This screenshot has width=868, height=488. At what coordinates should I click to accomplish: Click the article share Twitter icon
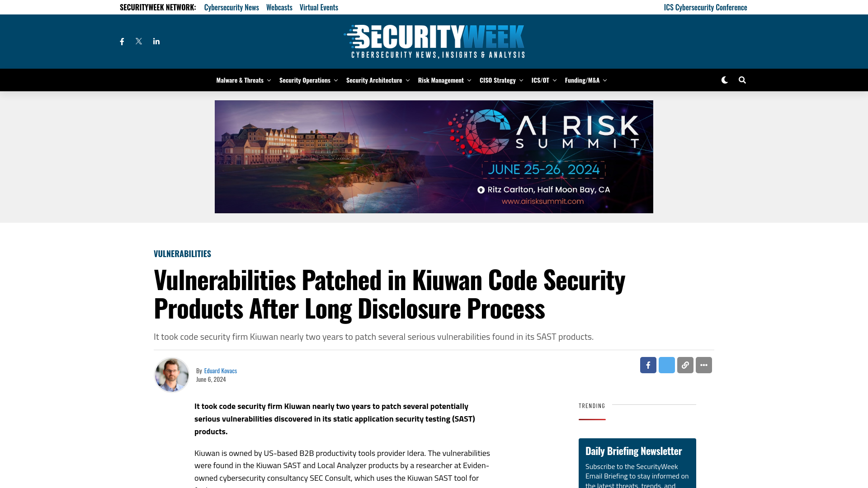point(666,365)
